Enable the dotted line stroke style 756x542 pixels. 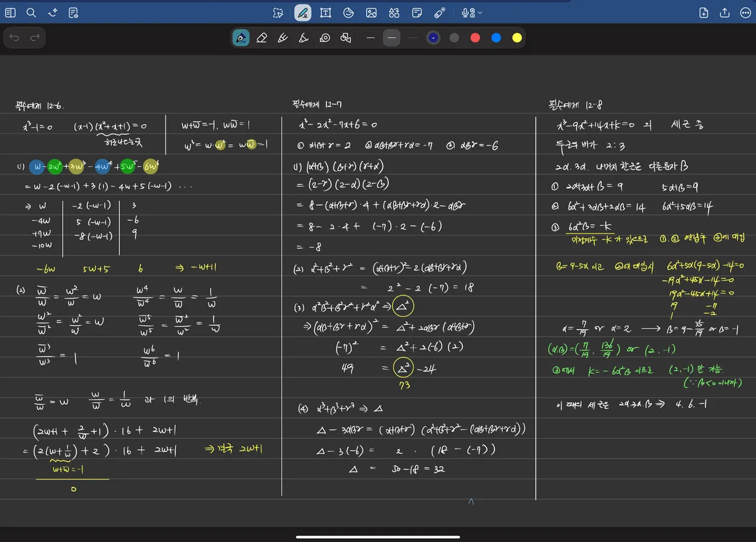click(413, 38)
